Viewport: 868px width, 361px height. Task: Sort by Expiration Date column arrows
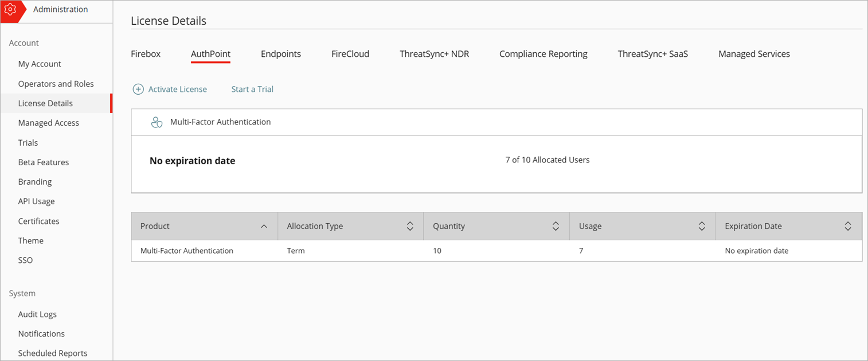pyautogui.click(x=848, y=227)
